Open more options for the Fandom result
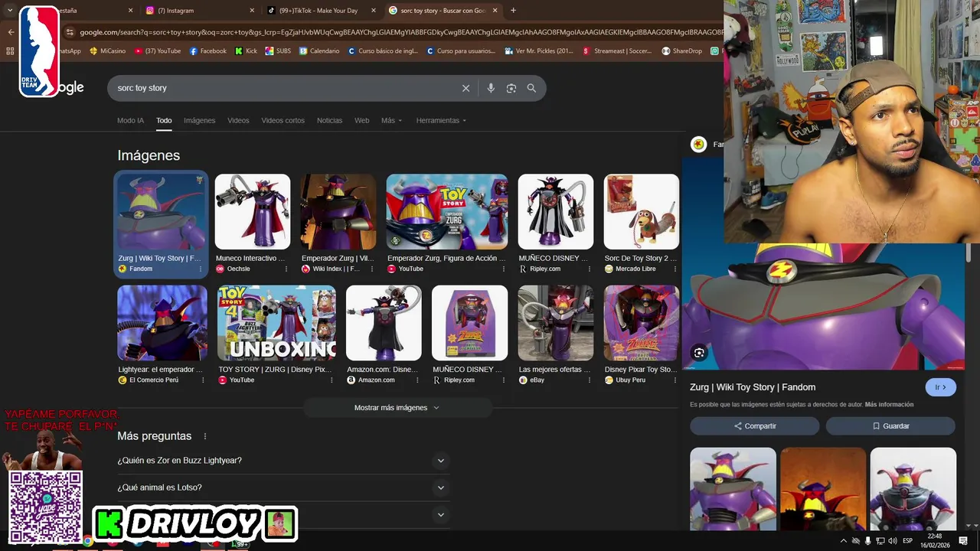Screen dimensions: 980x551 [x=201, y=269]
